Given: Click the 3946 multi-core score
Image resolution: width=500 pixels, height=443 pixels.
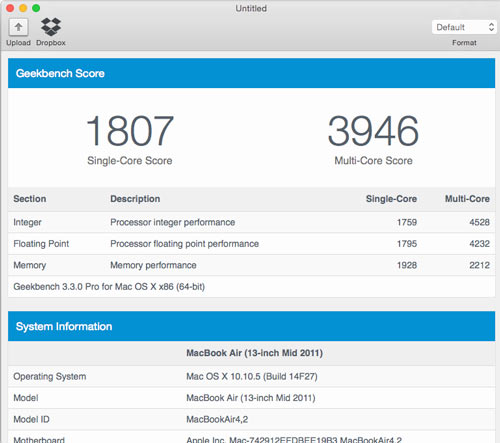Looking at the screenshot, I should tap(373, 130).
